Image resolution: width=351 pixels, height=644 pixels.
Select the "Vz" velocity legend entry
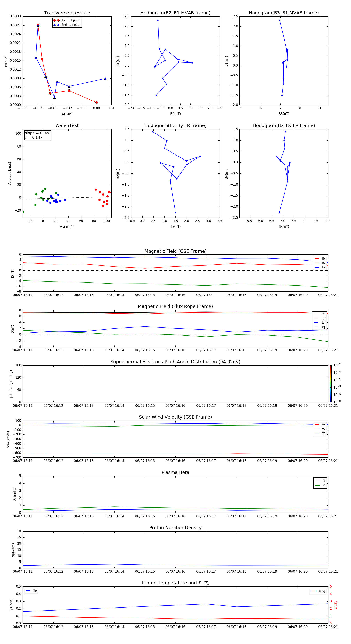[320, 433]
